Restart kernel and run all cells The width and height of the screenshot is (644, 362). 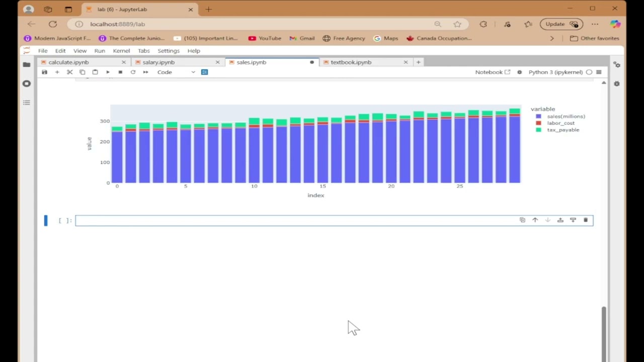[145, 72]
